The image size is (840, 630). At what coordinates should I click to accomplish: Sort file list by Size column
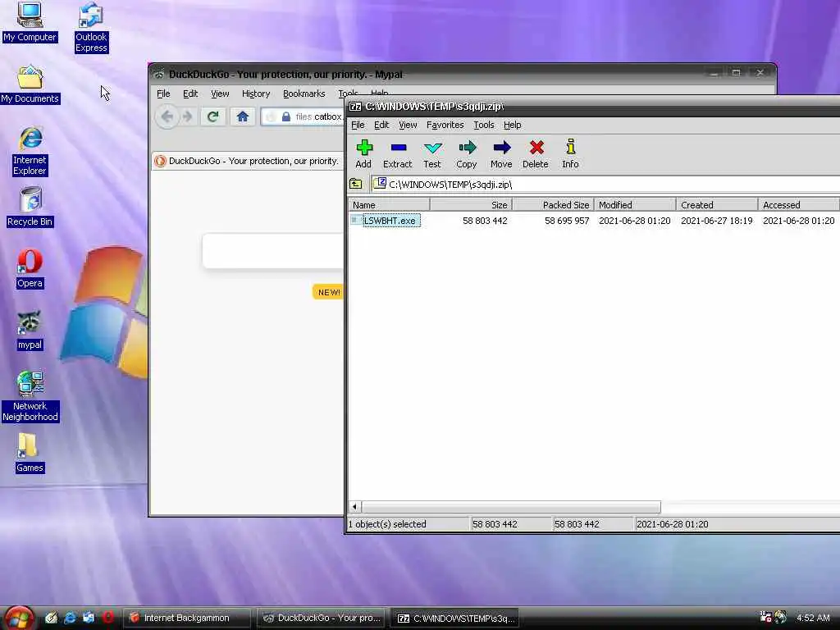point(472,204)
